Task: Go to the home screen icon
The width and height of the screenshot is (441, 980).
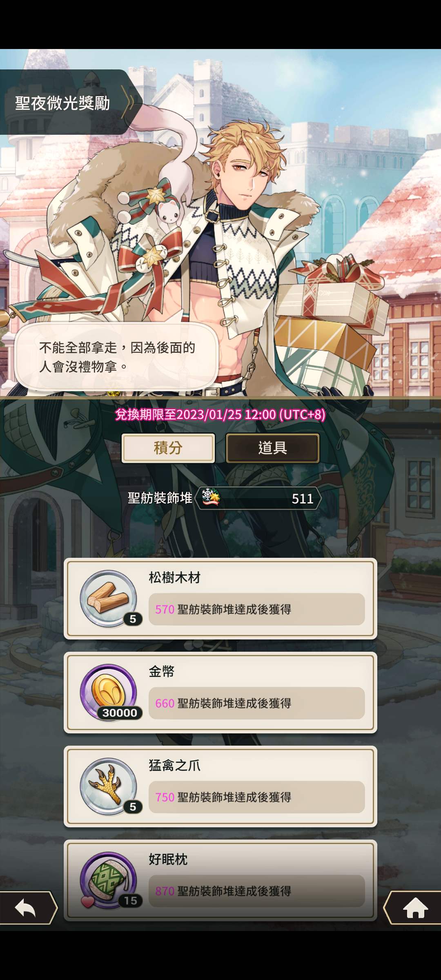Action: [x=413, y=907]
